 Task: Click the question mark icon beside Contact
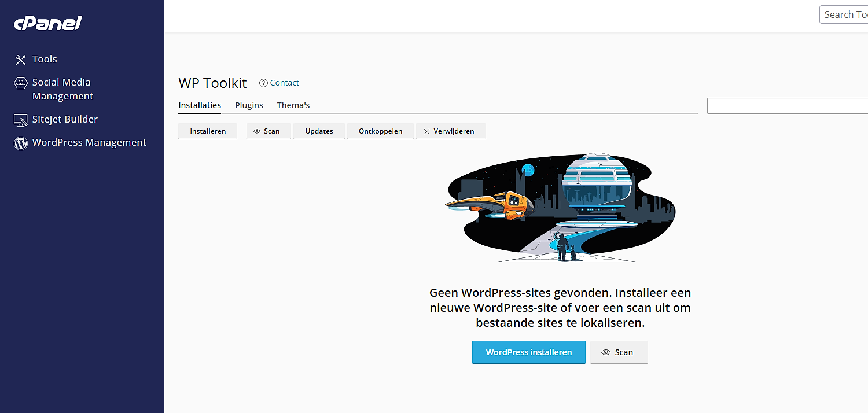[263, 83]
